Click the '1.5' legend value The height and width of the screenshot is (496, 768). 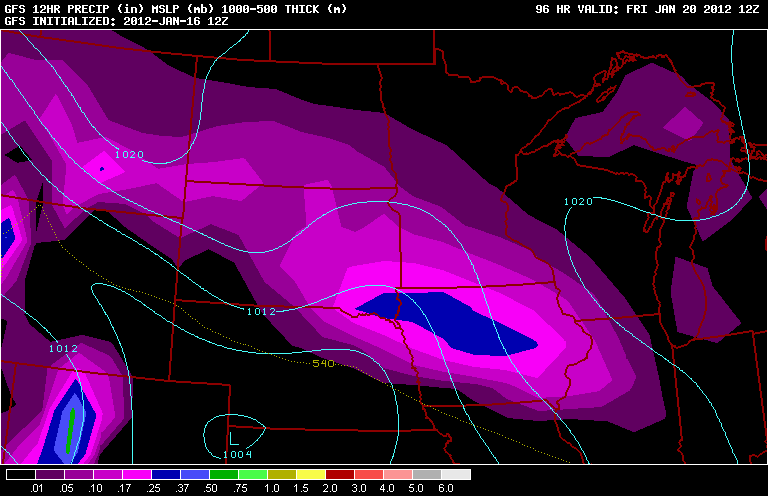[x=301, y=489]
